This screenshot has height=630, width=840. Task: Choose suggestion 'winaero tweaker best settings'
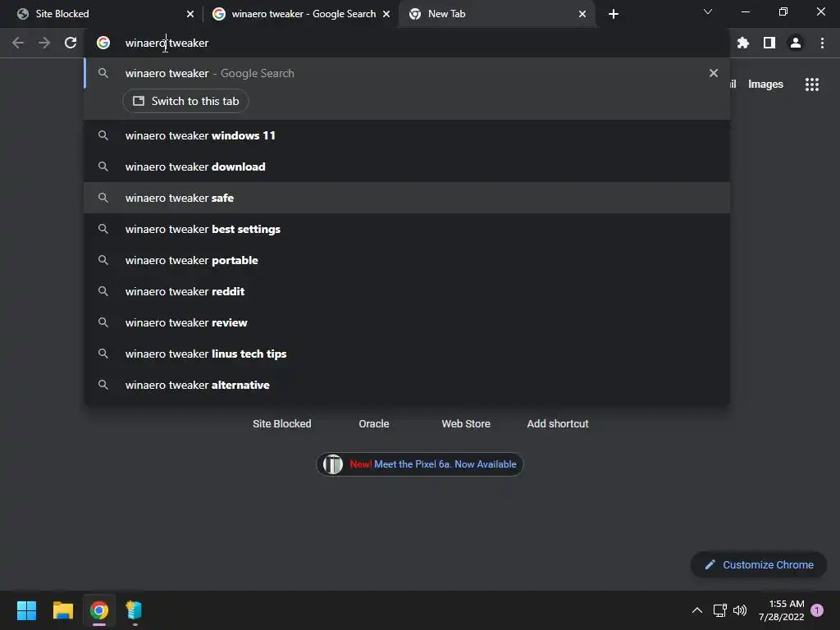point(407,229)
